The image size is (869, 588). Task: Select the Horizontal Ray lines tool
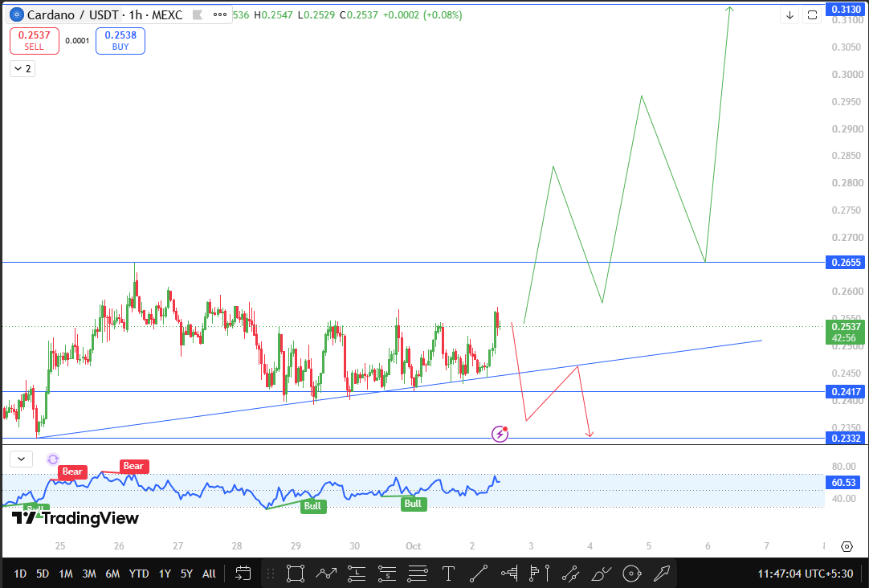pos(418,574)
